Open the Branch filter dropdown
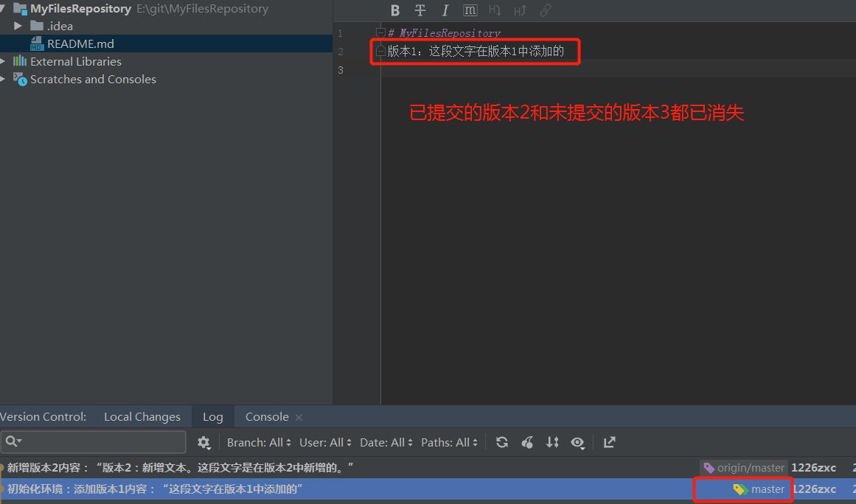This screenshot has height=504, width=856. click(258, 442)
